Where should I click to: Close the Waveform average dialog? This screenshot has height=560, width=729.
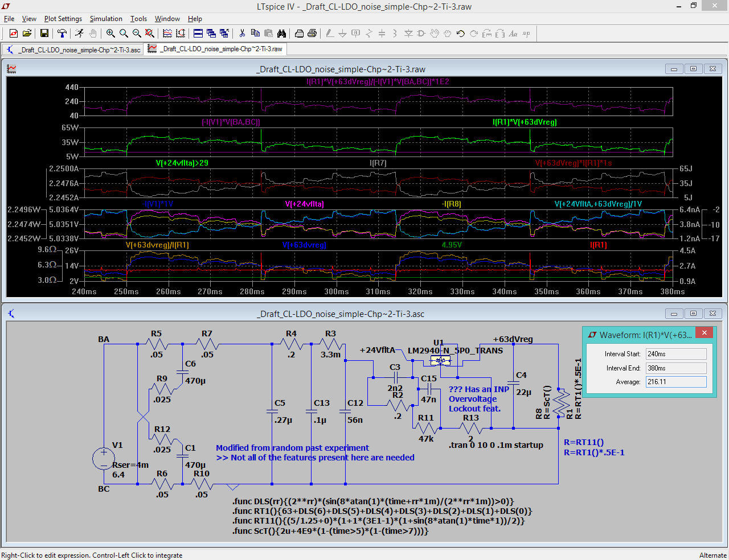(705, 333)
